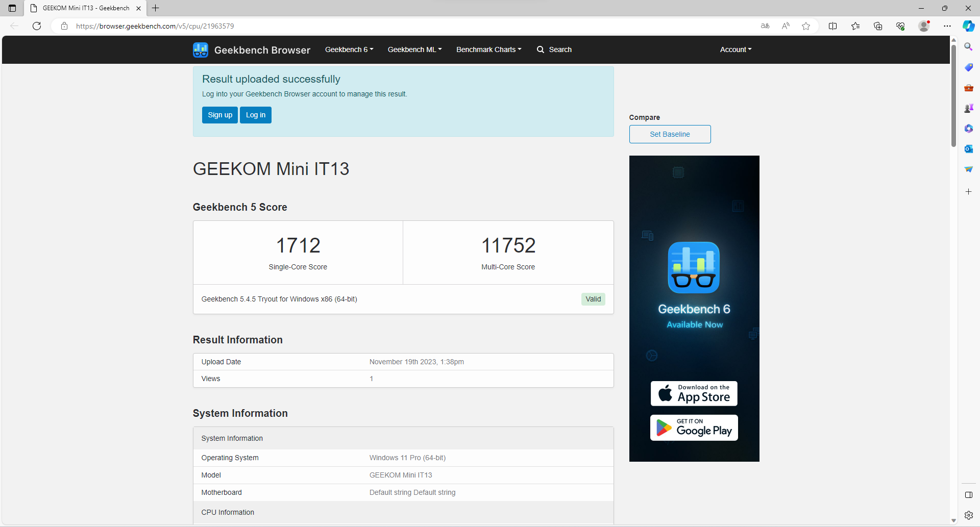The height and width of the screenshot is (527, 980).
Task: Expand the Geekbench 6 dropdown menu
Action: tap(349, 49)
